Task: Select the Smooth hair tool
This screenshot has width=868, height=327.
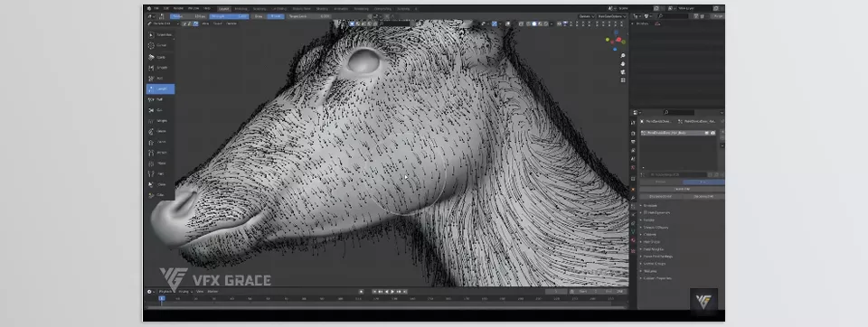Action: pyautogui.click(x=160, y=68)
